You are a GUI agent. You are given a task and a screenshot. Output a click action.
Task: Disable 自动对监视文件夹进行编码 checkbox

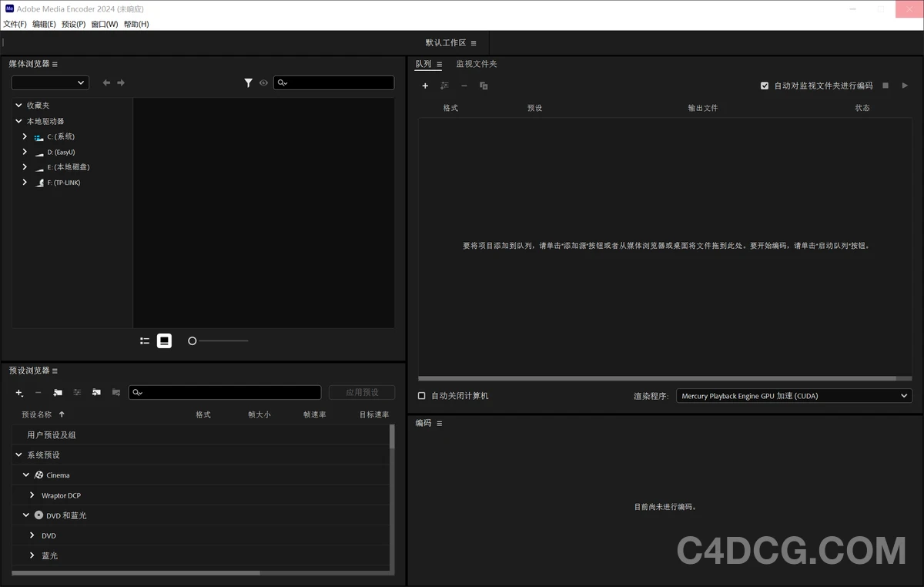point(764,86)
